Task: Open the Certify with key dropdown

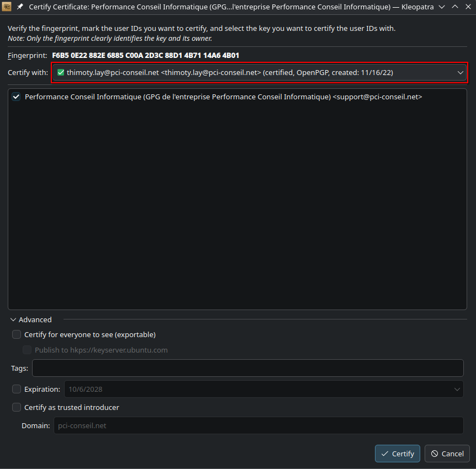Action: (x=460, y=72)
